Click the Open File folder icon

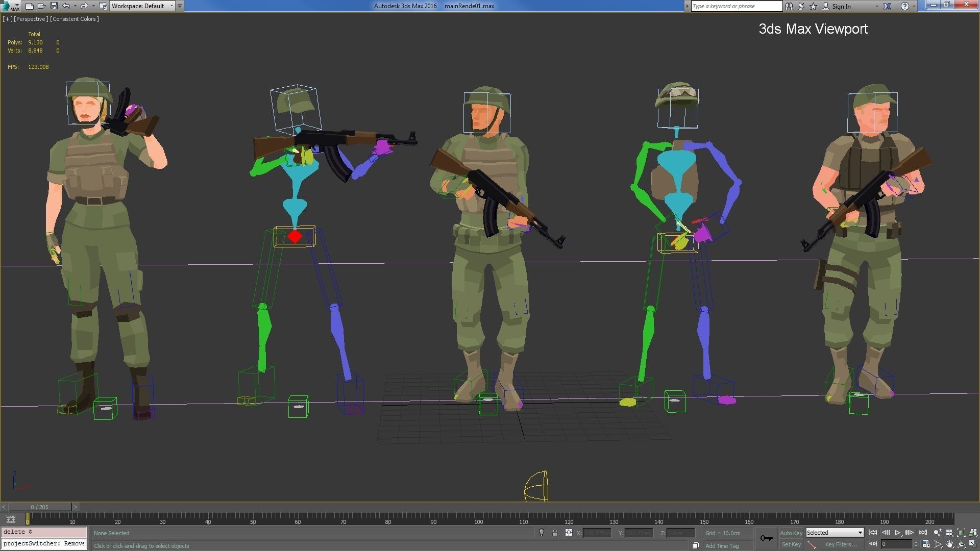tap(41, 6)
